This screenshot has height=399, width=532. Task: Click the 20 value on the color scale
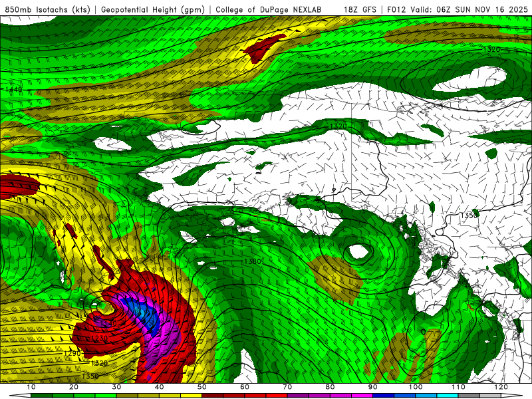point(74,387)
